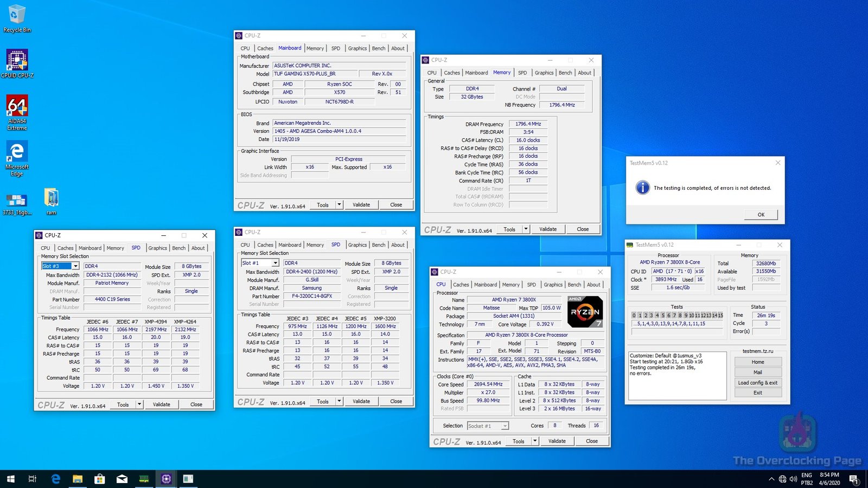Expand the Slot #3 memory slot dropdown
The width and height of the screenshot is (868, 488).
click(75, 266)
